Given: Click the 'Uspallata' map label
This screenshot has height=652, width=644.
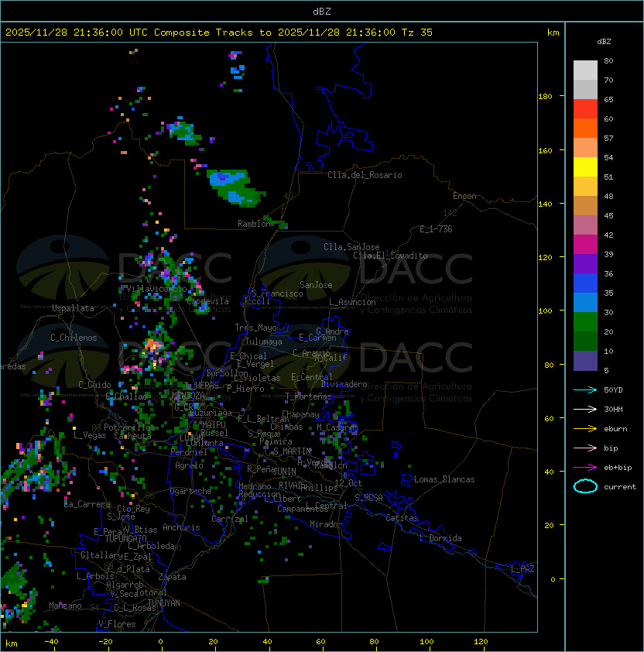Looking at the screenshot, I should pos(73,308).
